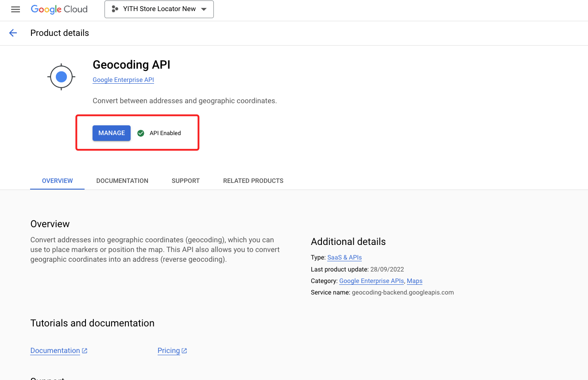Screen dimensions: 588x380
Task: Click the Tutorials and documentation heading
Action: [x=93, y=323]
